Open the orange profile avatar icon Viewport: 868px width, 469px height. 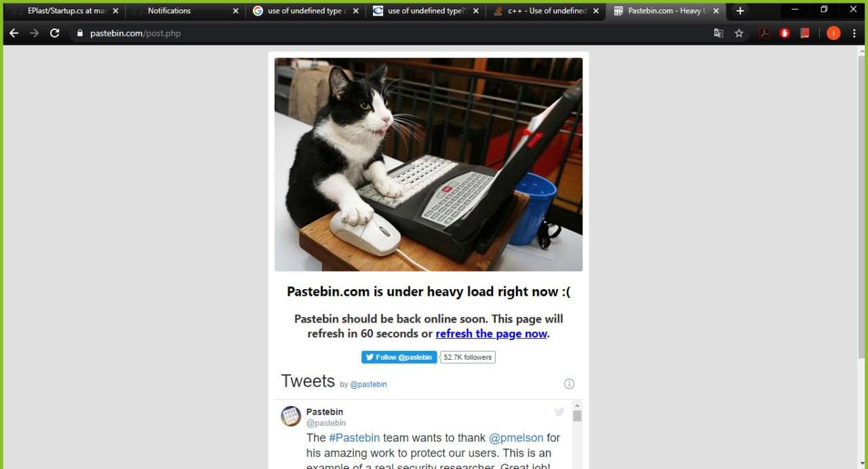coord(833,33)
